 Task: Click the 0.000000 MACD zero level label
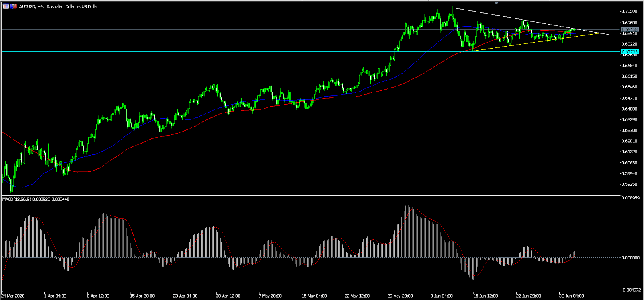pos(631,258)
